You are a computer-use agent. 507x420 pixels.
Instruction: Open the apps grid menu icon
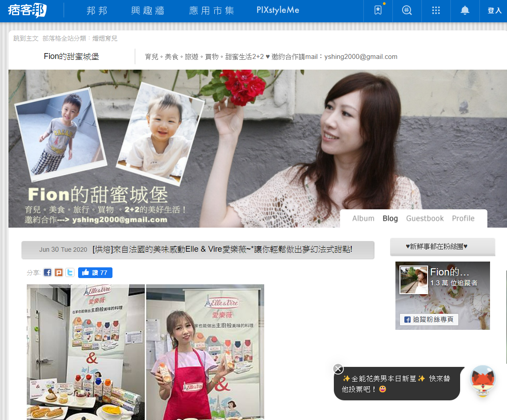436,11
